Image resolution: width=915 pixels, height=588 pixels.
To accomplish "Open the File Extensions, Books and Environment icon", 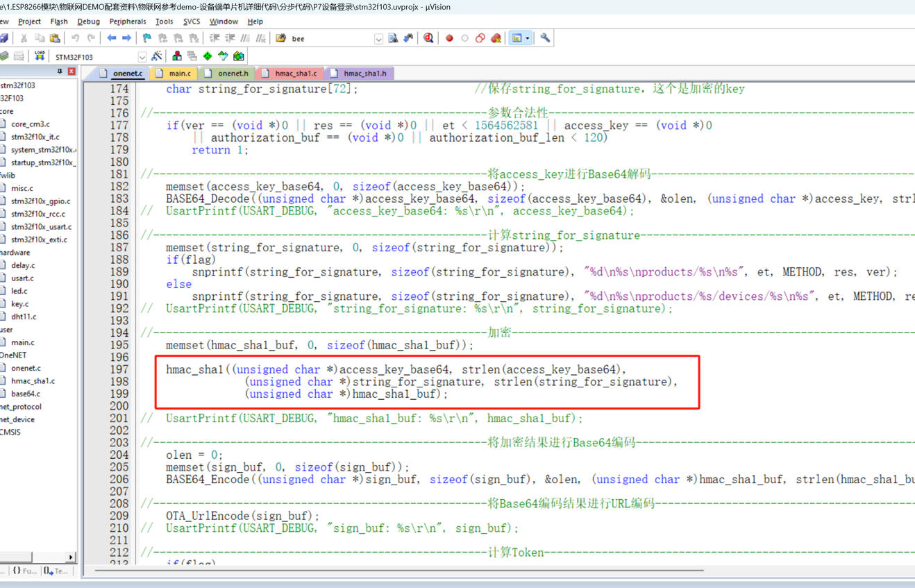I will 177,56.
